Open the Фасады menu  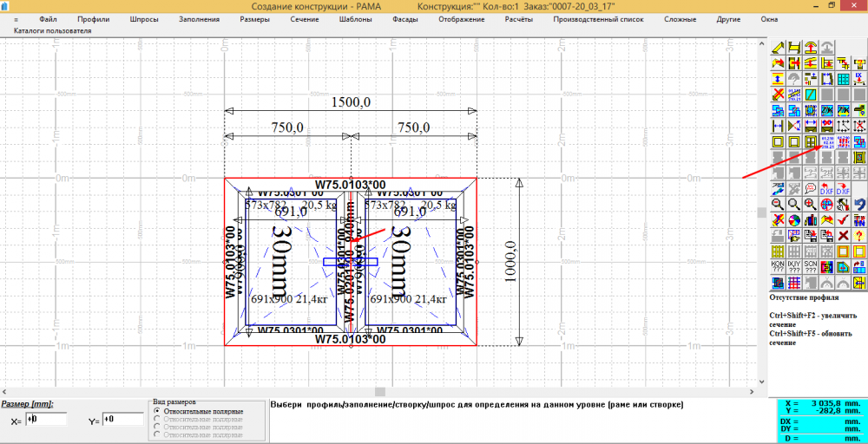pyautogui.click(x=405, y=19)
